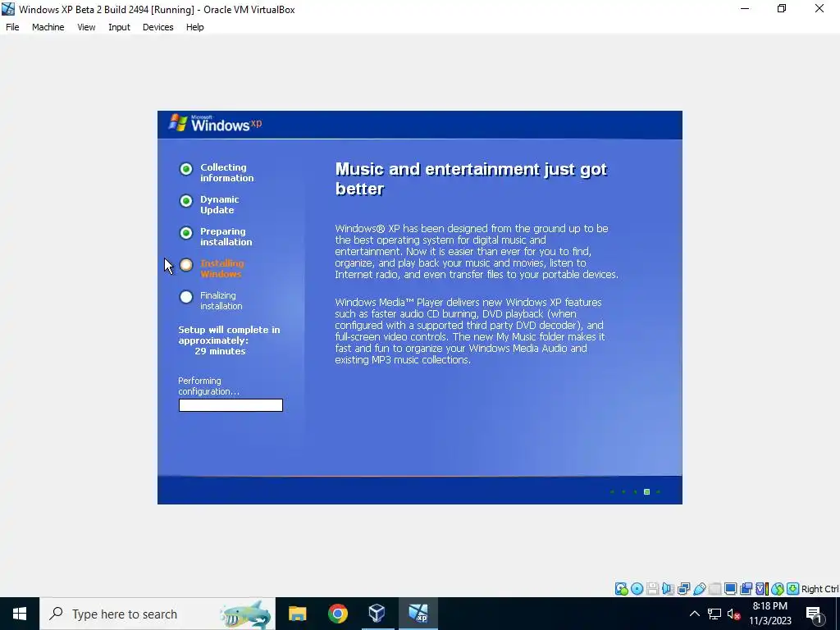Open File Explorer from the taskbar
The height and width of the screenshot is (630, 840).
click(297, 614)
